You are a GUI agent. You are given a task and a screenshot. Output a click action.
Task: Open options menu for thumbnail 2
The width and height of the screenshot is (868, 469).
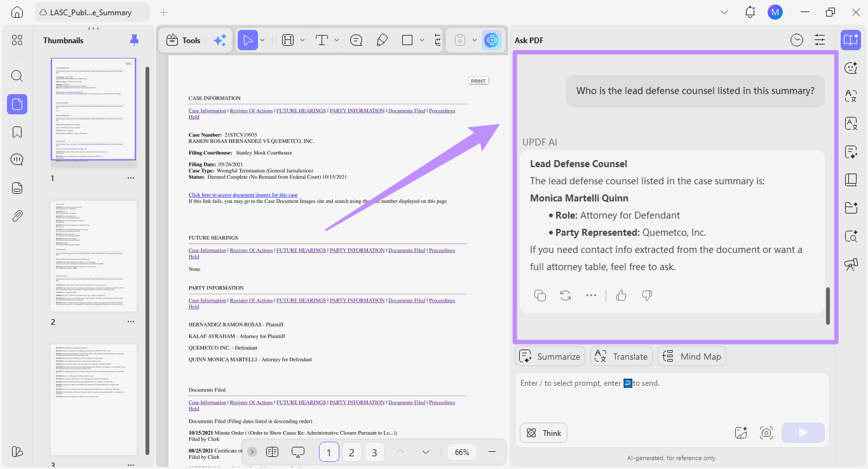click(131, 322)
